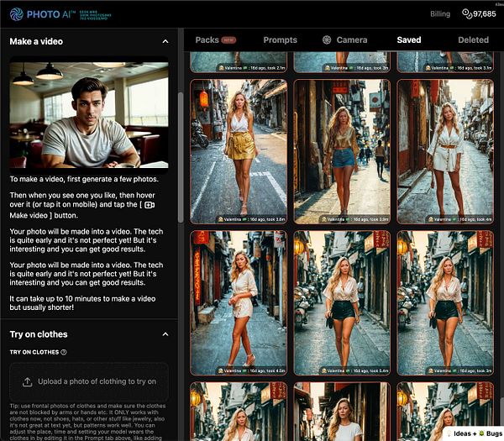
Task: Open photo of woman in denim shorts
Action: [342, 152]
